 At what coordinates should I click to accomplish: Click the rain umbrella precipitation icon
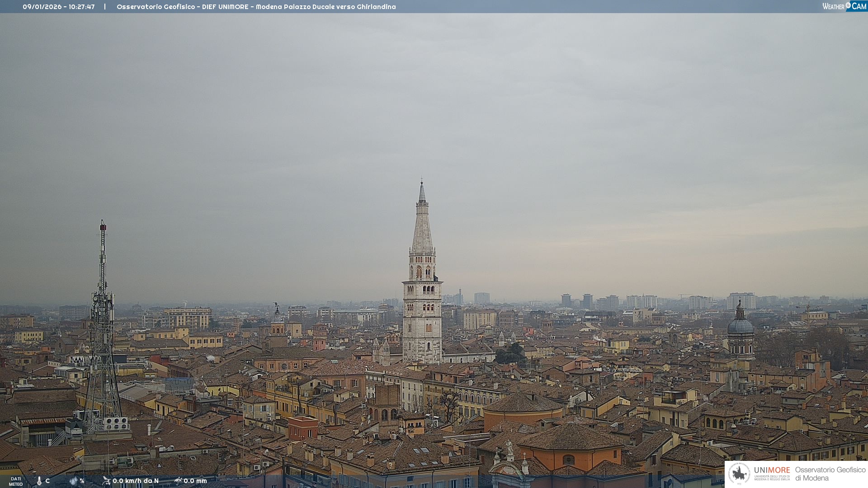pos(178,481)
